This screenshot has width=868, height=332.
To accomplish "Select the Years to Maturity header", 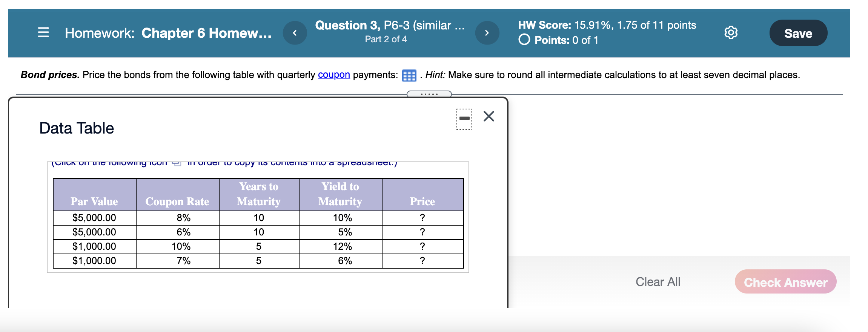I will click(x=259, y=195).
